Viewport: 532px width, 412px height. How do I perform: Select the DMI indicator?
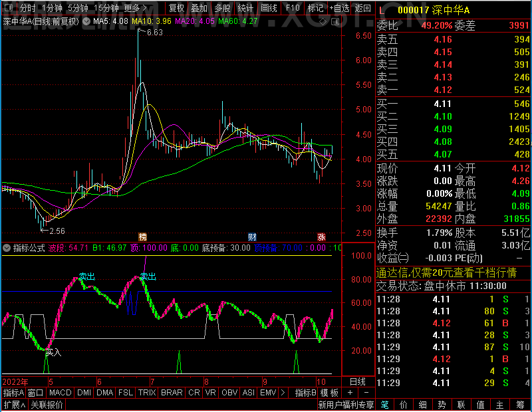(84, 393)
